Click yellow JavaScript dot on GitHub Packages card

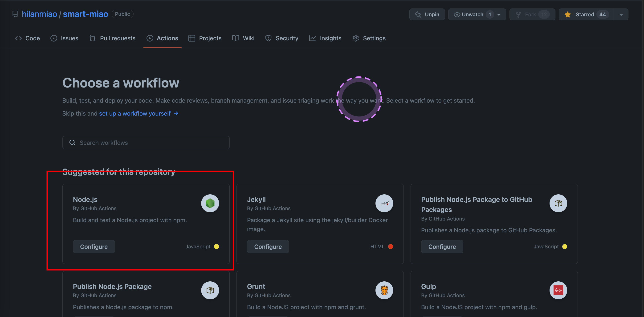click(x=564, y=247)
